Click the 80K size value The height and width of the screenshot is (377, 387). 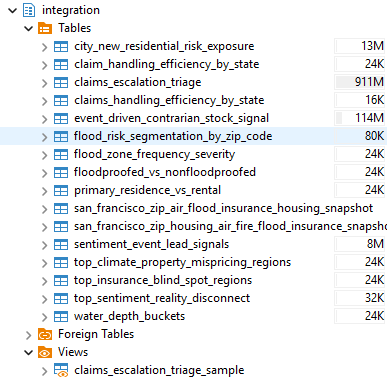374,136
